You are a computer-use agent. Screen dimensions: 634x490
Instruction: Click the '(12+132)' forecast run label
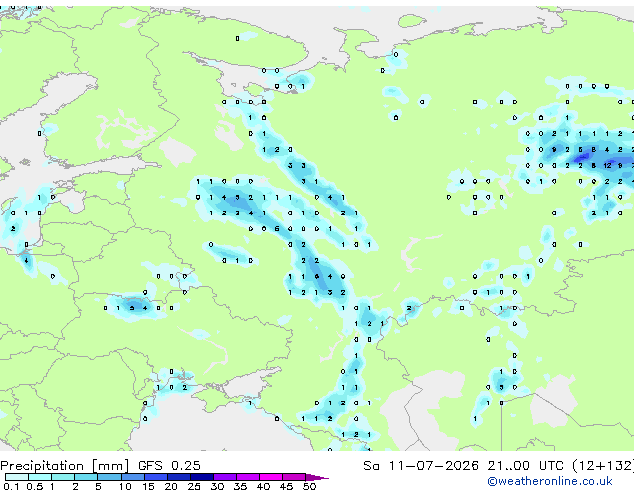click(x=602, y=466)
